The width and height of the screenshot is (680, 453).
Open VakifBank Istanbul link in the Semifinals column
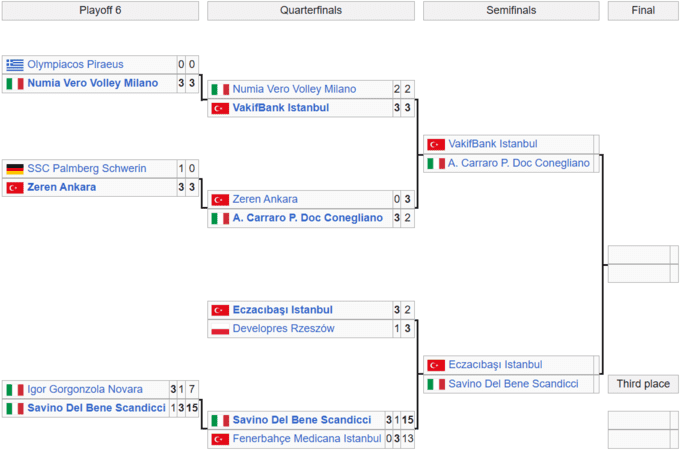click(x=493, y=144)
